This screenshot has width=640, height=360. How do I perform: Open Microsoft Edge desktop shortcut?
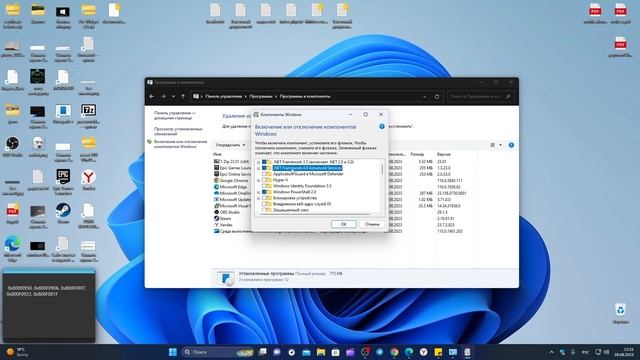pos(12,248)
